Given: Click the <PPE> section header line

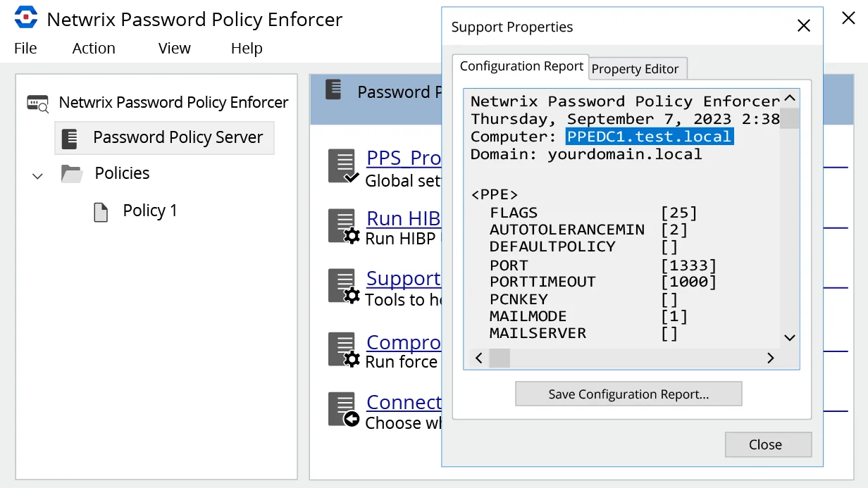Looking at the screenshot, I should 495,195.
